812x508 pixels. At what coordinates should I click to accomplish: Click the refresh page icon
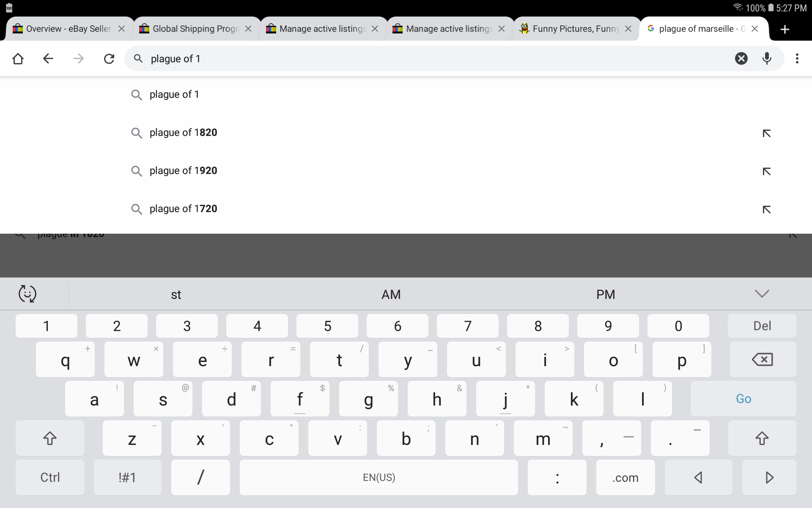tap(109, 58)
